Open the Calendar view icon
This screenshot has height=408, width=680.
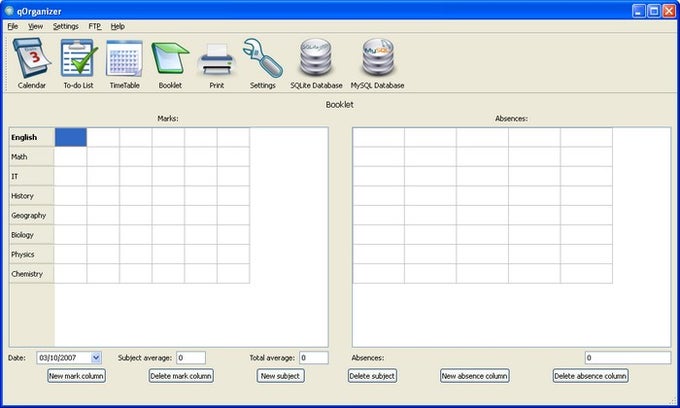tap(32, 59)
